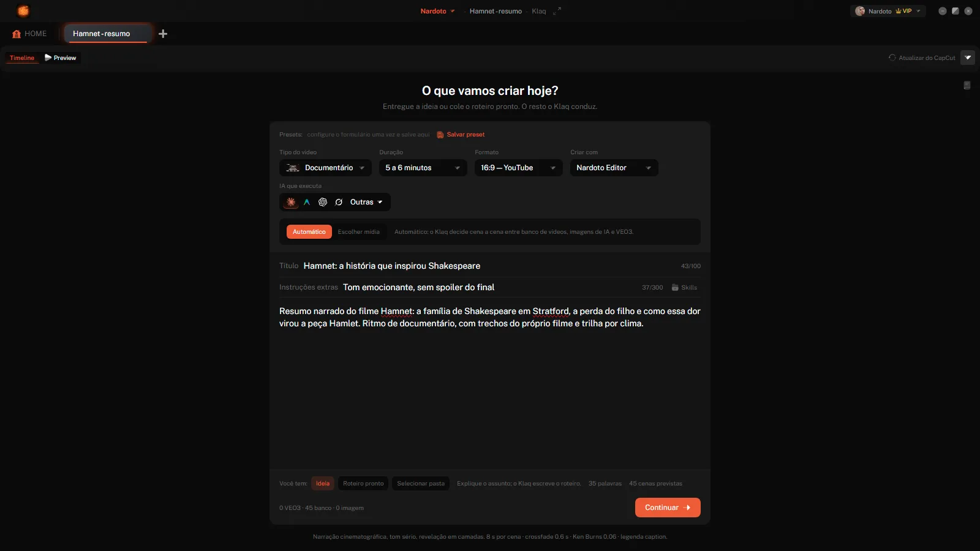Select the Claude AI starburst icon
Image resolution: width=980 pixels, height=551 pixels.
click(x=291, y=202)
